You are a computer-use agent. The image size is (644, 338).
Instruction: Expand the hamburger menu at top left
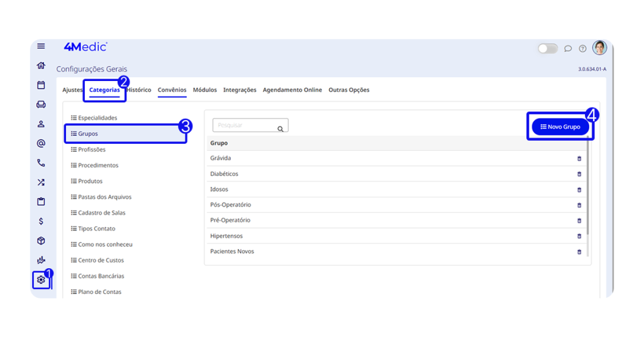coord(41,46)
